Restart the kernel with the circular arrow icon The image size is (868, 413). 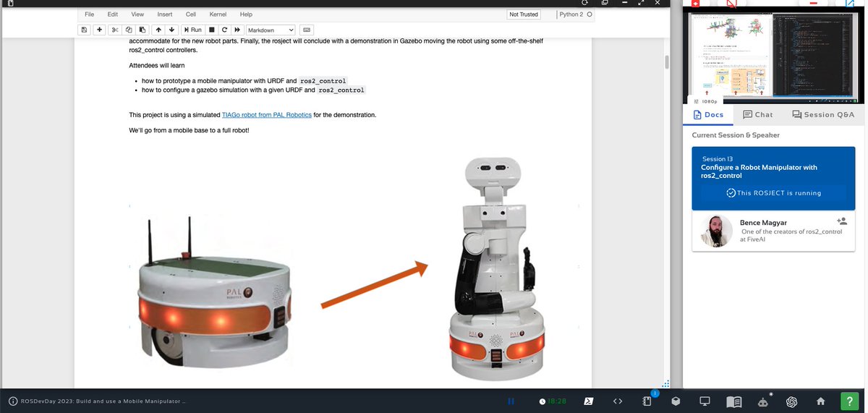click(225, 30)
